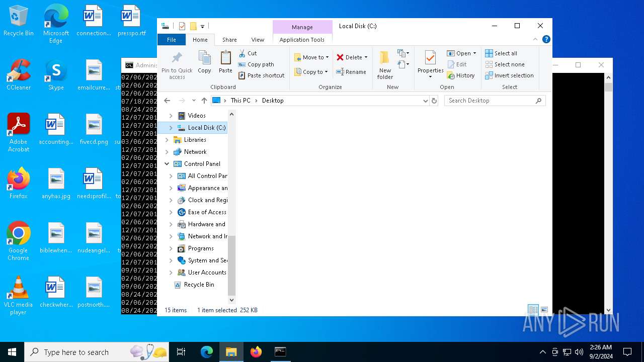Open Command Prompt taskbar icon
Viewport: 644px width, 362px height.
click(x=280, y=352)
